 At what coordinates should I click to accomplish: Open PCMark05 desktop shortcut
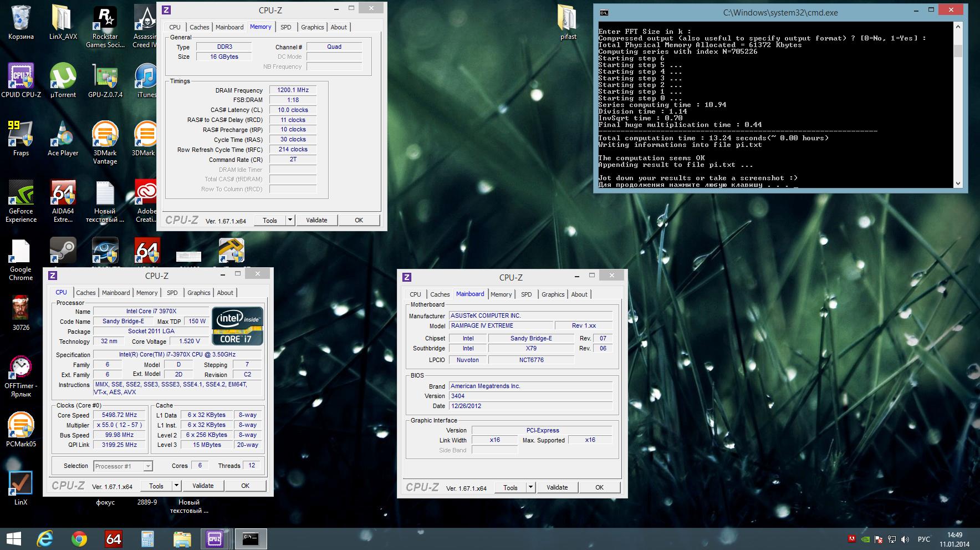(21, 430)
